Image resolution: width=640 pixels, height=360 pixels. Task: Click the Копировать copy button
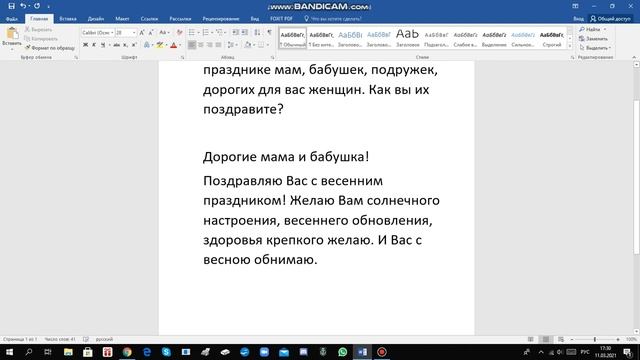point(41,39)
